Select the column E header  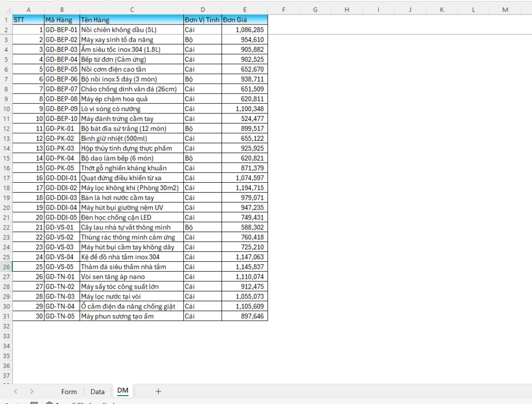point(244,9)
